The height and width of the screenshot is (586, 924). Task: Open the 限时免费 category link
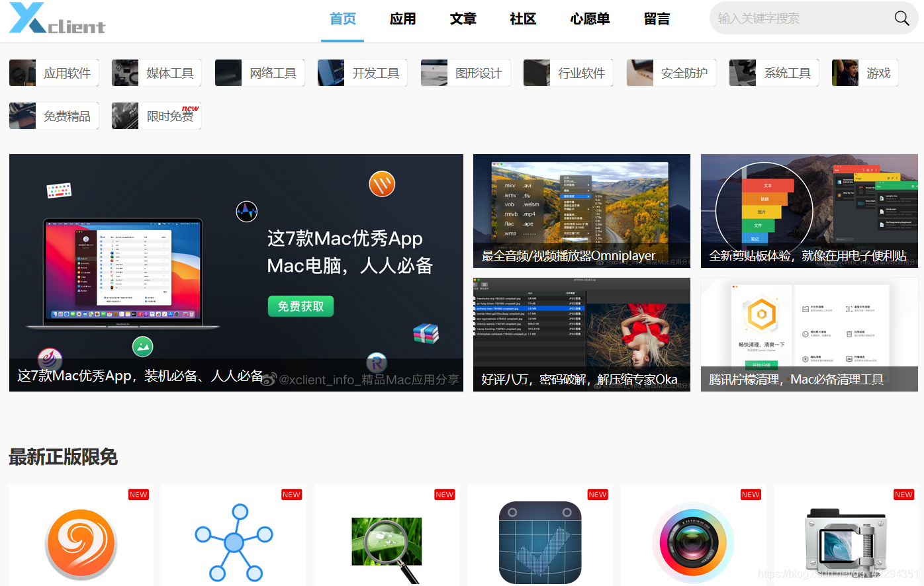(x=157, y=116)
